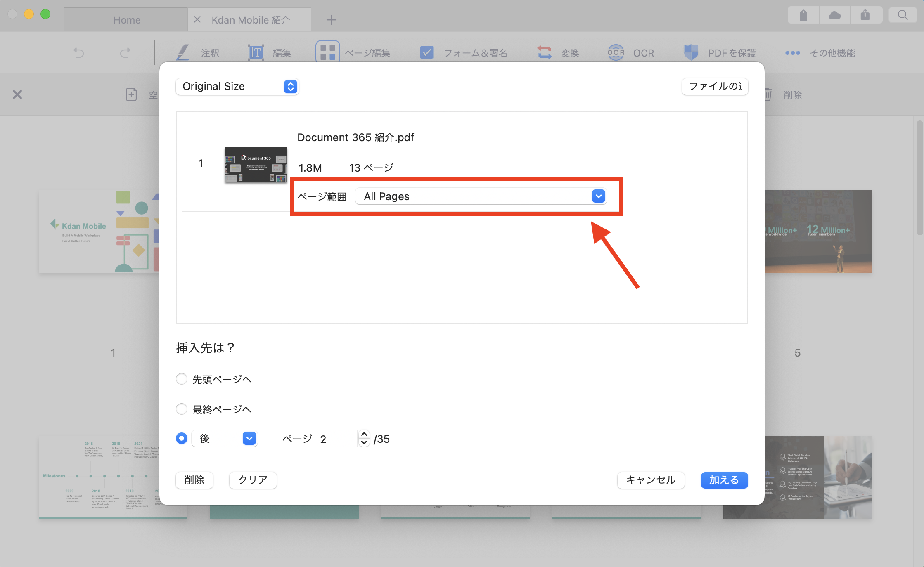This screenshot has height=567, width=924.
Task: Click file name Document 365 紹介.pdf
Action: [355, 137]
